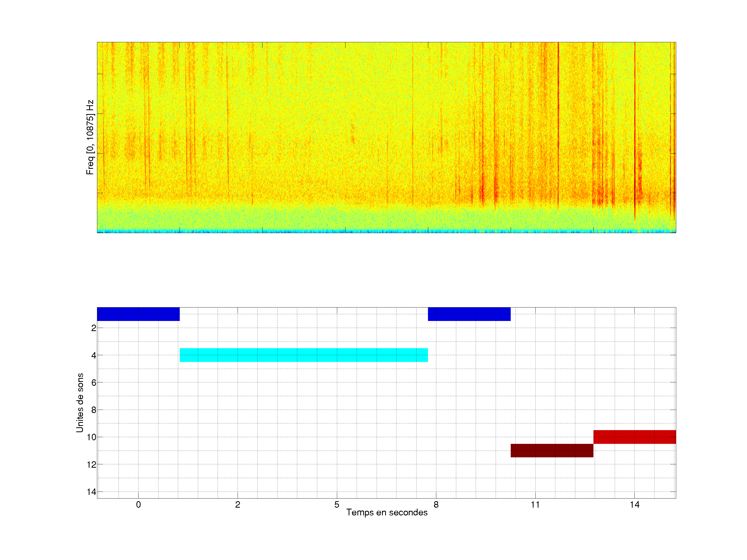
Task: Click the second blue bar at unit 1
Action: 469,314
